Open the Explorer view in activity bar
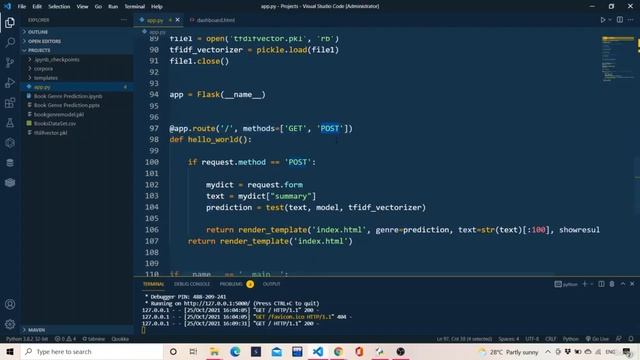Image resolution: width=640 pixels, height=360 pixels. (10, 22)
